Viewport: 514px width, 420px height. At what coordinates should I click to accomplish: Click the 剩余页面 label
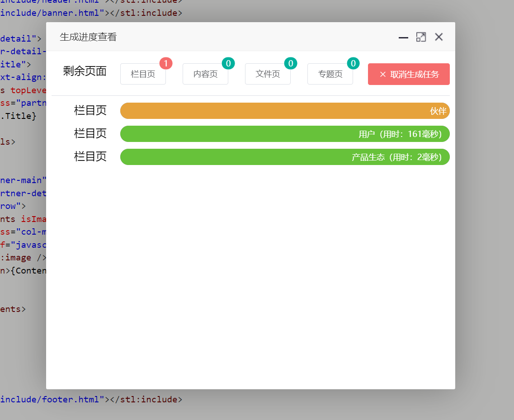pyautogui.click(x=85, y=71)
